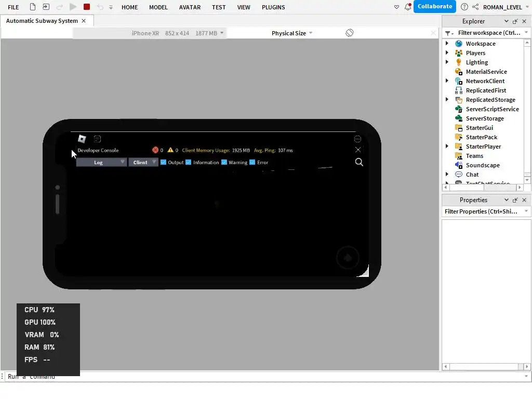The width and height of the screenshot is (532, 399).
Task: Open the FILE menu
Action: [x=13, y=7]
